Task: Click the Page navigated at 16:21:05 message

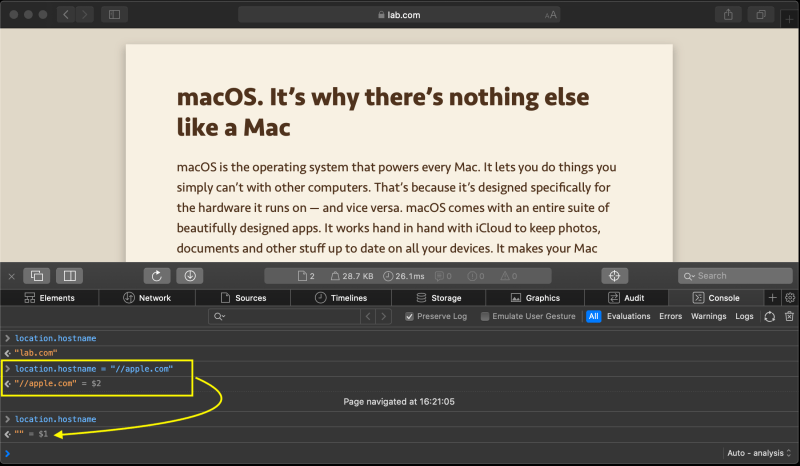Action: click(x=399, y=402)
